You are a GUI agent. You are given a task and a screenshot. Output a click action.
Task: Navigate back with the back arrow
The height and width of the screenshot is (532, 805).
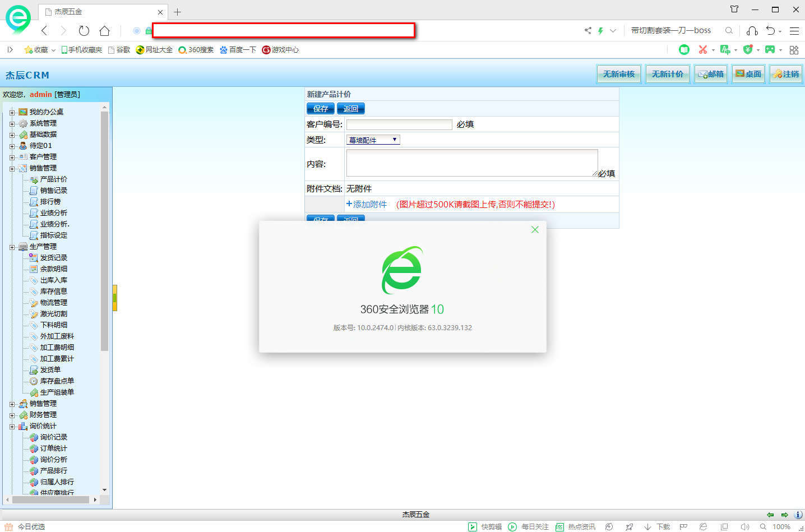point(45,30)
